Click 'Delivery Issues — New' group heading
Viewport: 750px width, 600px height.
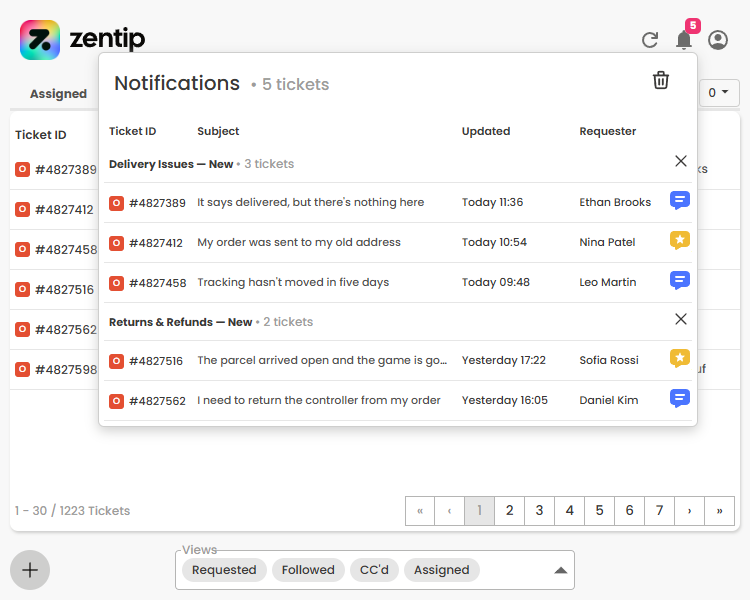click(171, 164)
